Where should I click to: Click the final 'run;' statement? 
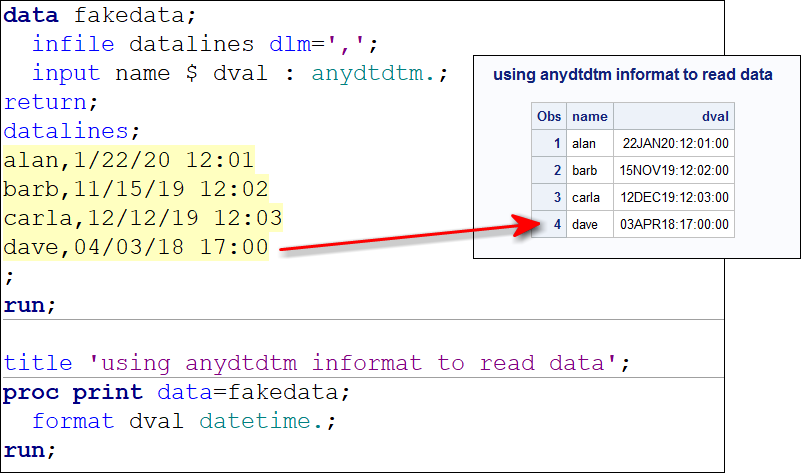tap(30, 451)
